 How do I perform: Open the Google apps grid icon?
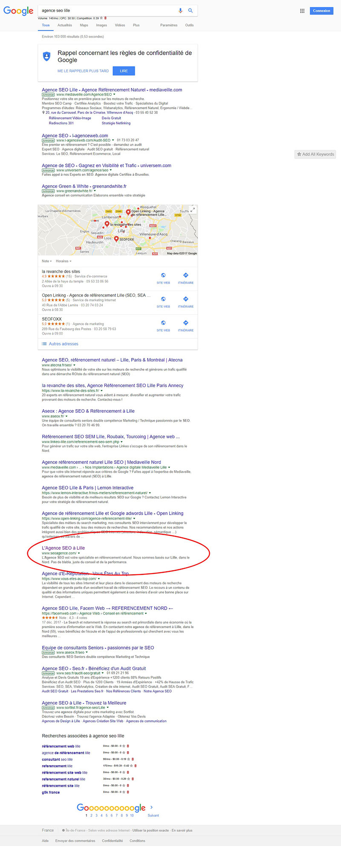pyautogui.click(x=302, y=11)
